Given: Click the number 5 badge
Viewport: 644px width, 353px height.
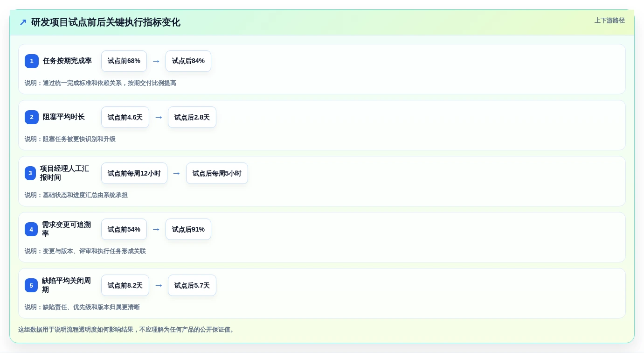Looking at the screenshot, I should [31, 285].
